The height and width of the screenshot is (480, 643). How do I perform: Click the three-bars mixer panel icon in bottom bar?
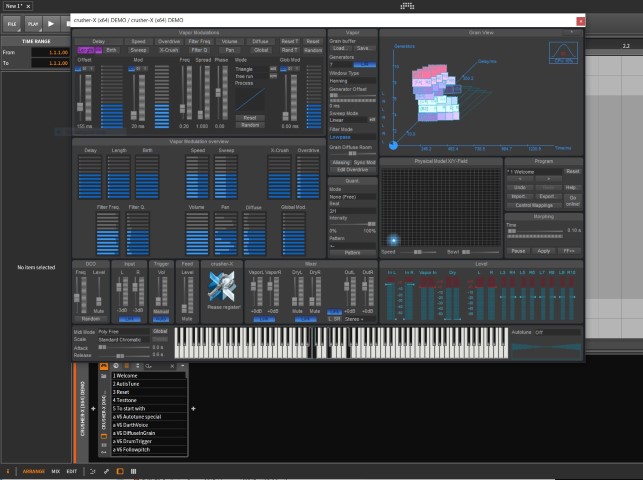point(133,471)
